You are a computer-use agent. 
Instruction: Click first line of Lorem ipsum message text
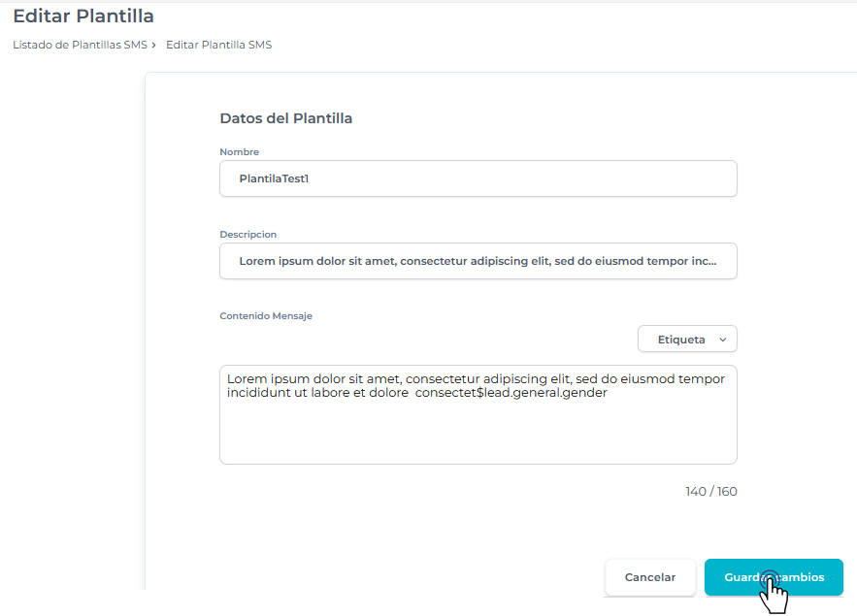pyautogui.click(x=476, y=379)
